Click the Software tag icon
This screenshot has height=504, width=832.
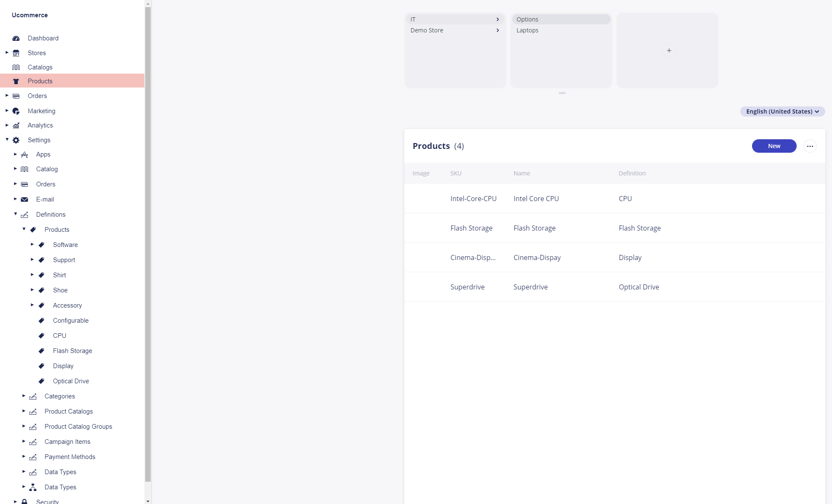click(x=41, y=245)
